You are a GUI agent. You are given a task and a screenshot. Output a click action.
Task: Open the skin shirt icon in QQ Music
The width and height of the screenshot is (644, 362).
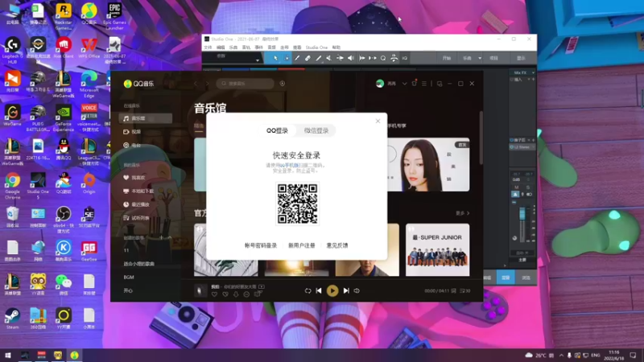tap(414, 84)
